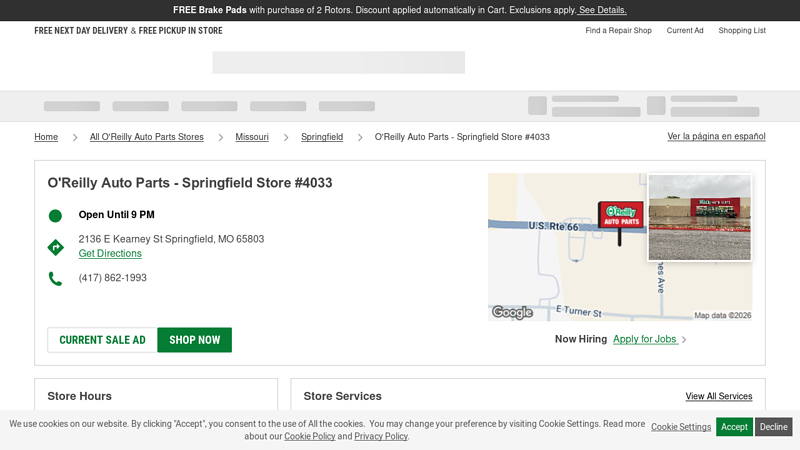
Task: Decline the cookies notice
Action: 773,427
